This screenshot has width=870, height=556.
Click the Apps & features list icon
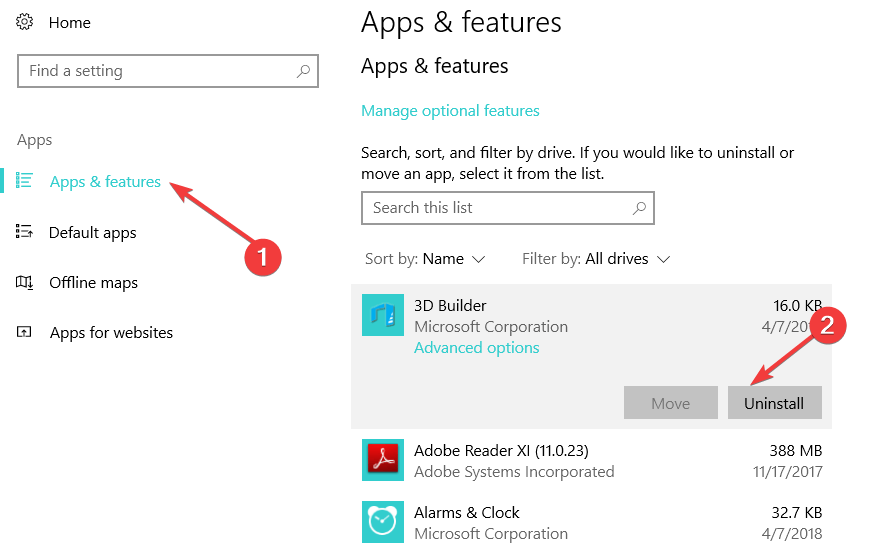[x=25, y=181]
